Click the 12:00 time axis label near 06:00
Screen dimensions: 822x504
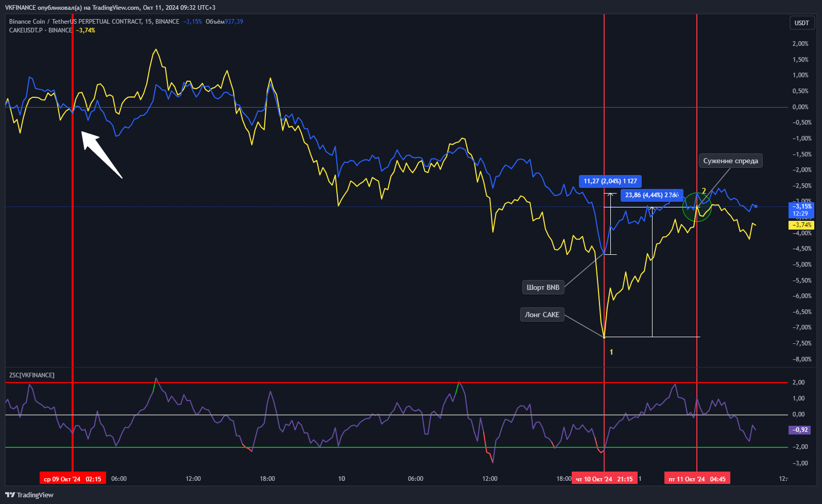pyautogui.click(x=193, y=479)
